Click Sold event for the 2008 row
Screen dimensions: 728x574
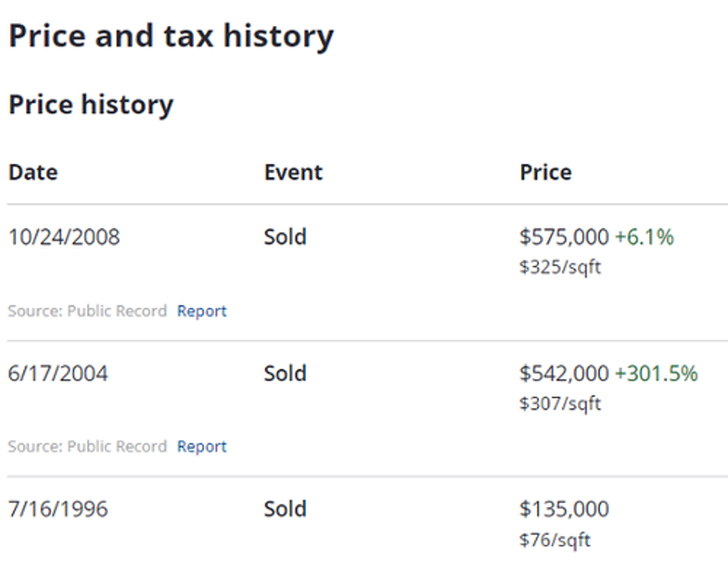285,237
